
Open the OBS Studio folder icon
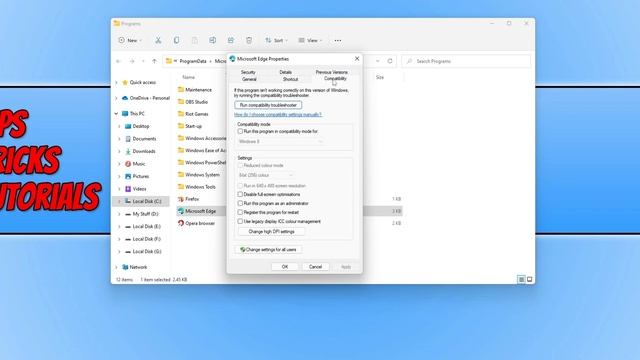(181, 102)
